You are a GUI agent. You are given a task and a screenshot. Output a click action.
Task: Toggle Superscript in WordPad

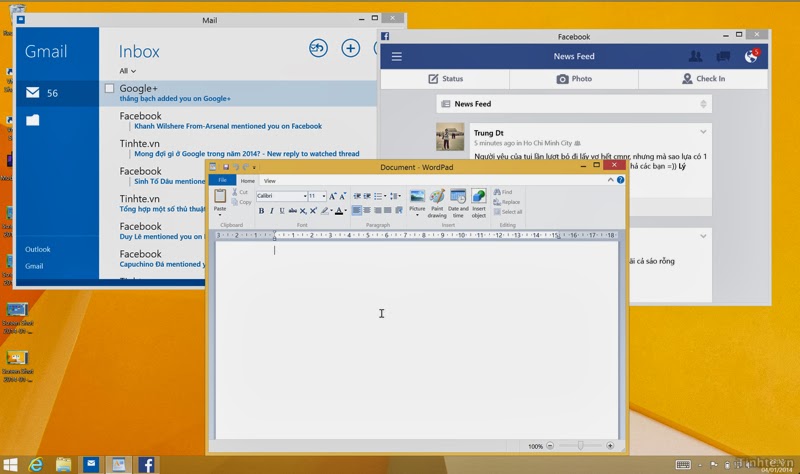(313, 211)
